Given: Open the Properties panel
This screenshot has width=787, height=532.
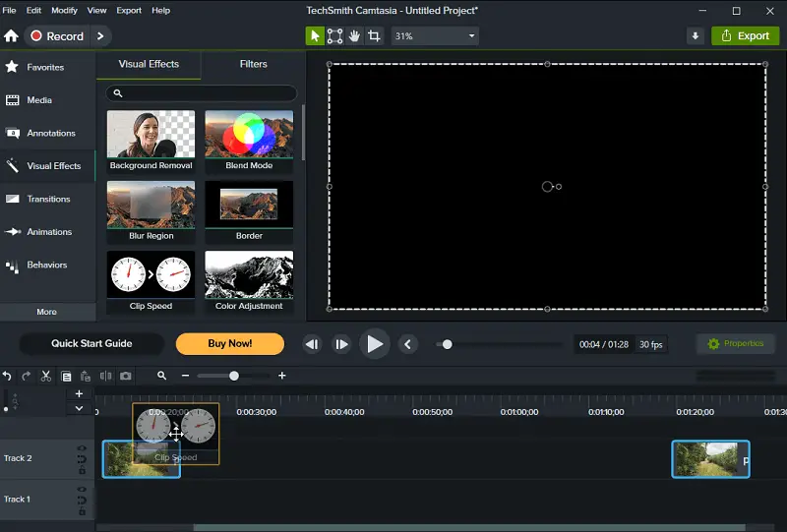Looking at the screenshot, I should [x=736, y=344].
